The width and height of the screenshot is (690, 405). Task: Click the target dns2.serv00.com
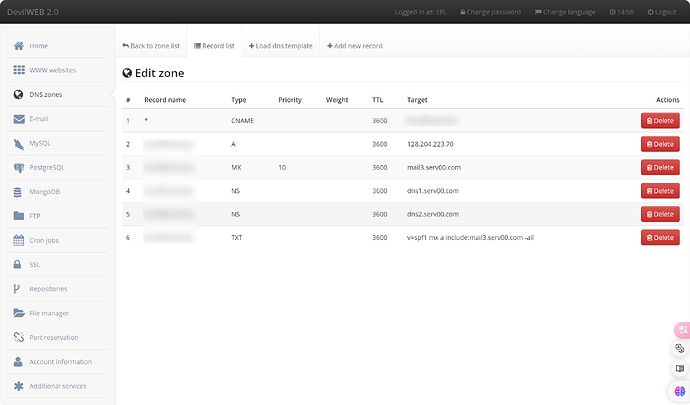433,214
